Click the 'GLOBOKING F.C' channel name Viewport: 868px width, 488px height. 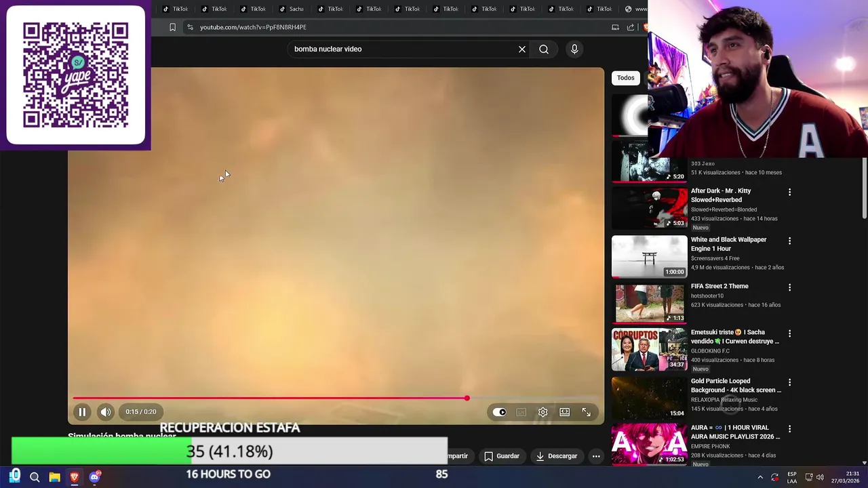[x=710, y=351]
